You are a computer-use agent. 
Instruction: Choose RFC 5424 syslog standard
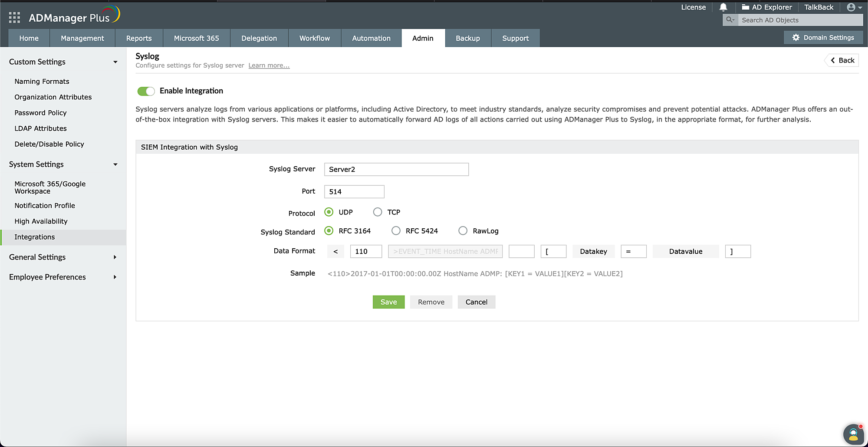coord(396,231)
